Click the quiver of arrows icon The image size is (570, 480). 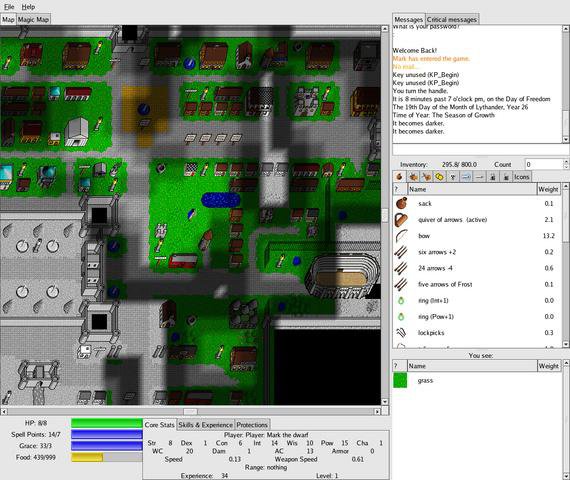[x=401, y=220]
